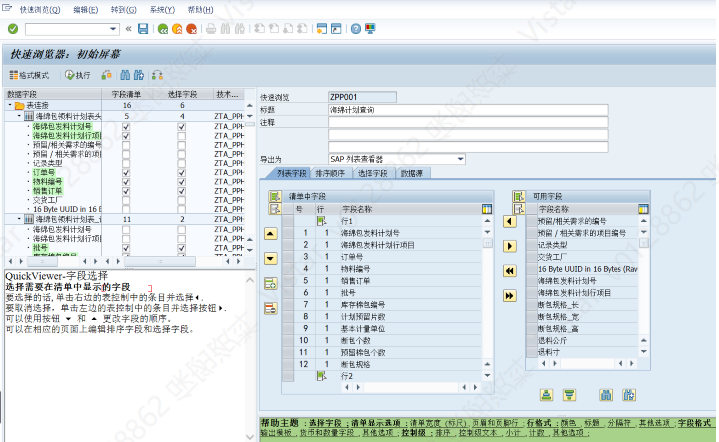
Task: Click the 执行 execute button
Action: pyautogui.click(x=77, y=75)
